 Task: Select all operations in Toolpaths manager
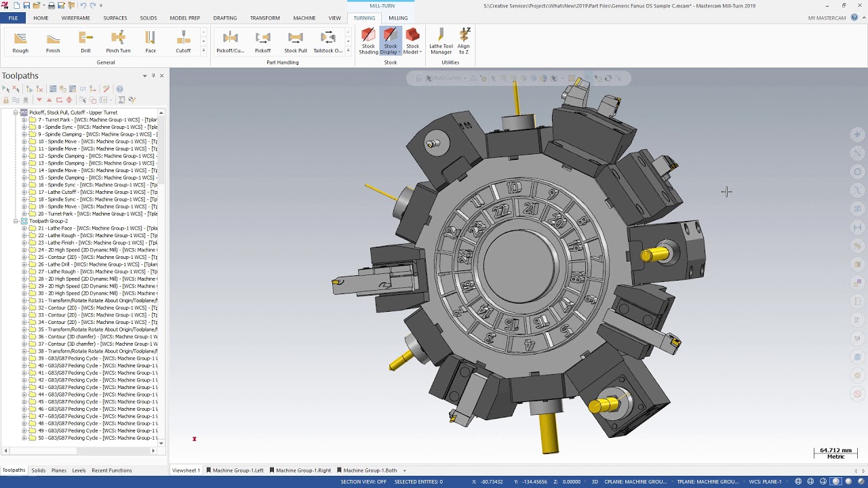pos(5,89)
